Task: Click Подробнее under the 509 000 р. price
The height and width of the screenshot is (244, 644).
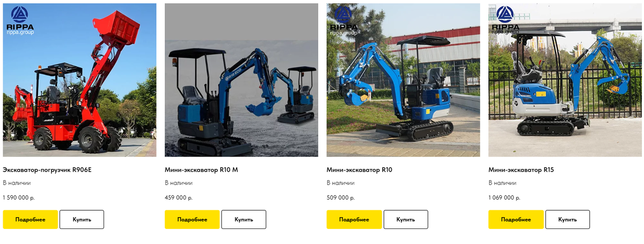Action: point(354,219)
